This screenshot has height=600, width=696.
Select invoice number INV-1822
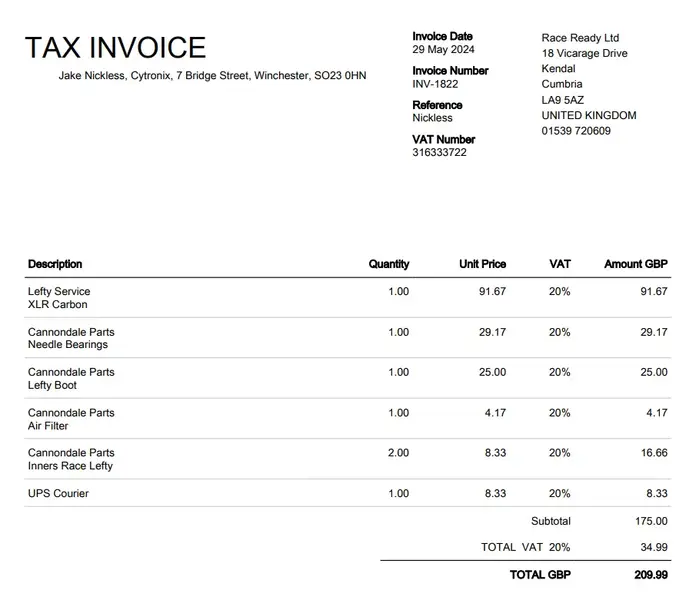[x=435, y=84]
